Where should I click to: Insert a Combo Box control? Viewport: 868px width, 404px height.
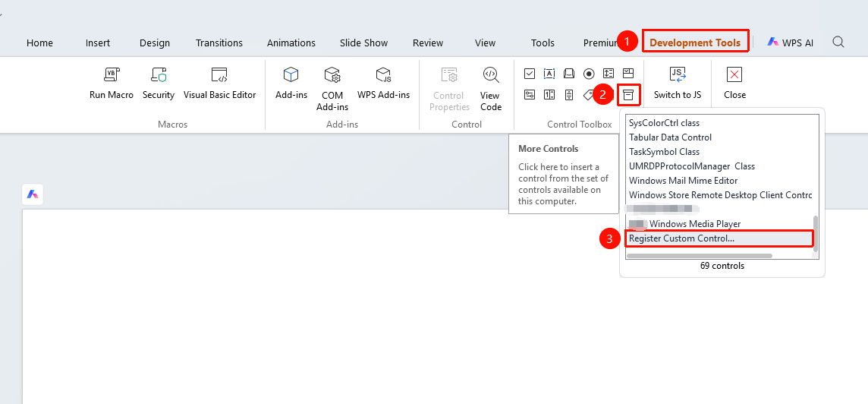627,73
